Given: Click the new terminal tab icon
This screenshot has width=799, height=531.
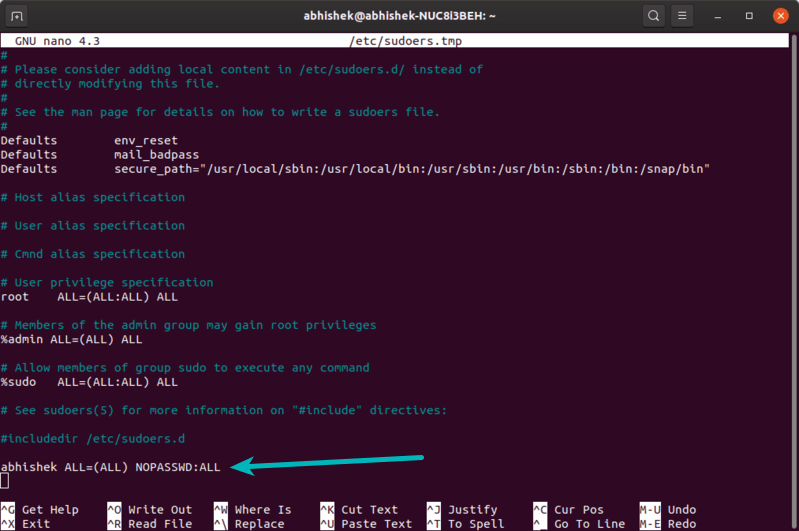Looking at the screenshot, I should (18, 16).
